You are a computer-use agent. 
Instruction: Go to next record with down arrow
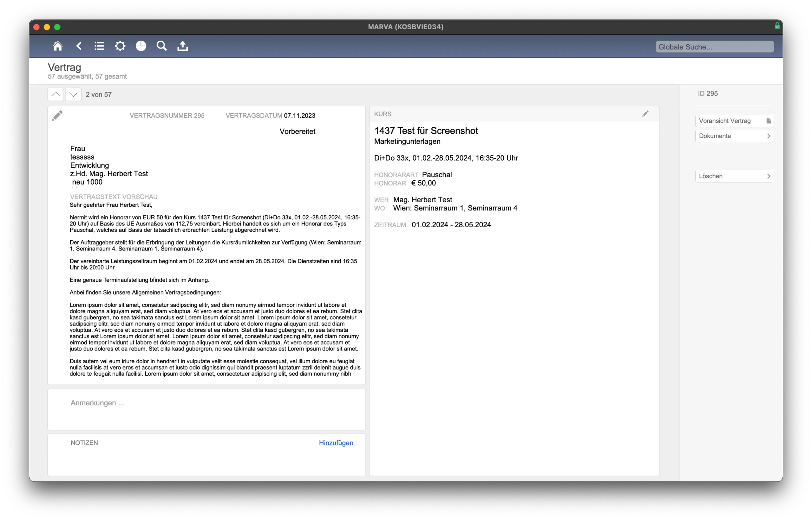[73, 95]
